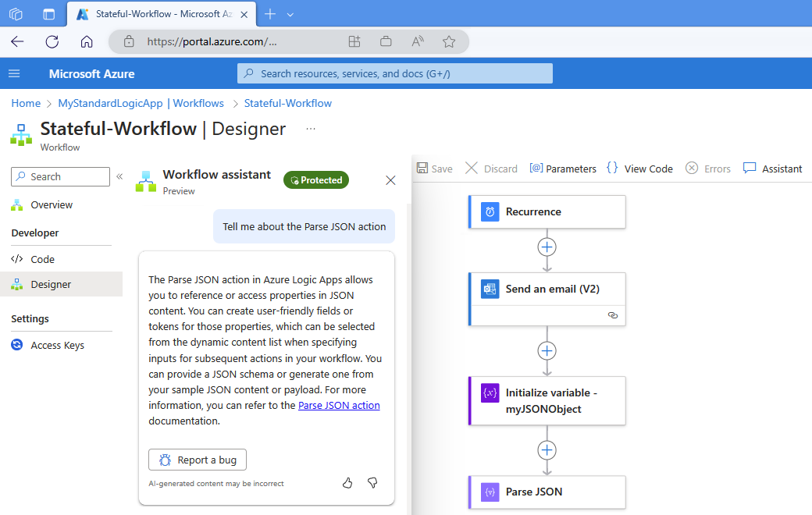The width and height of the screenshot is (812, 515).
Task: Open the Azure portal hamburger menu
Action: tap(14, 73)
